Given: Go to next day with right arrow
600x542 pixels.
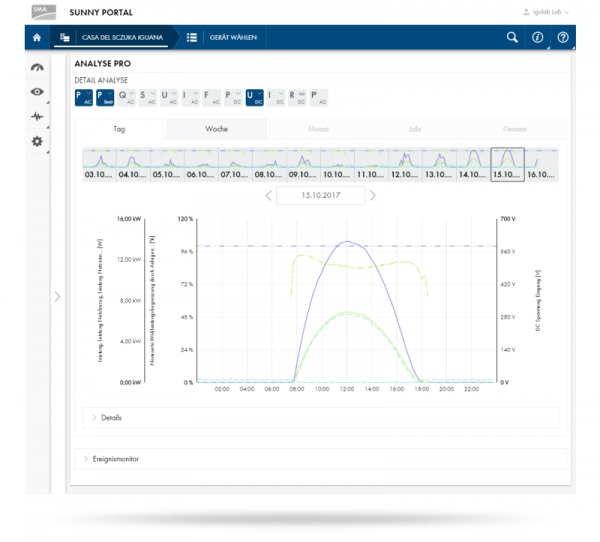Looking at the screenshot, I should click(x=373, y=195).
